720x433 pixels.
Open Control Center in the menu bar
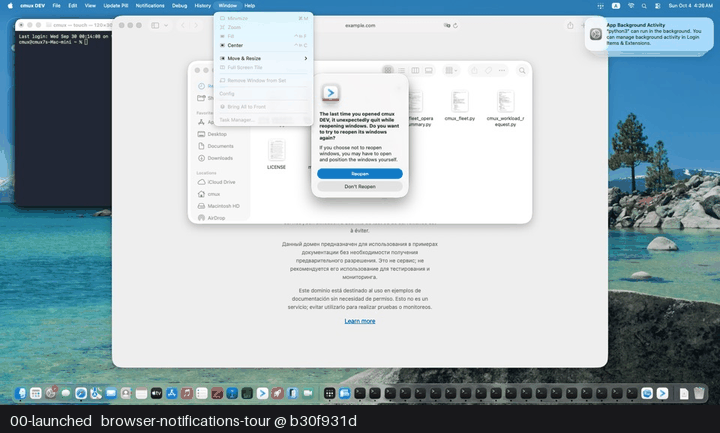point(658,6)
